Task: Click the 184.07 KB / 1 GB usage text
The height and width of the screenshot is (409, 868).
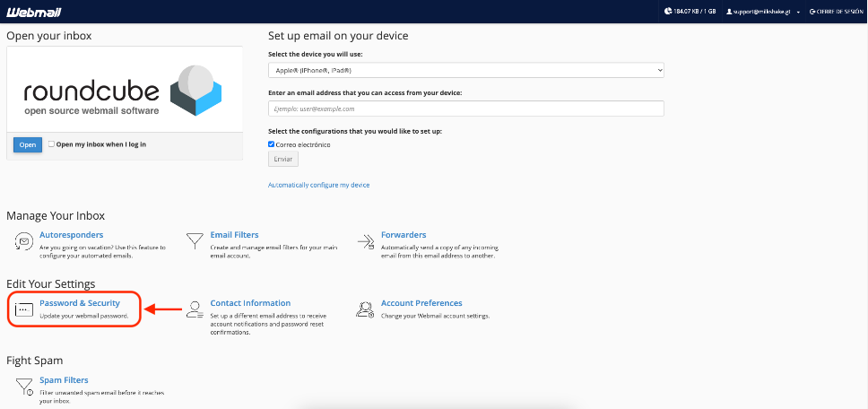Action: point(694,12)
